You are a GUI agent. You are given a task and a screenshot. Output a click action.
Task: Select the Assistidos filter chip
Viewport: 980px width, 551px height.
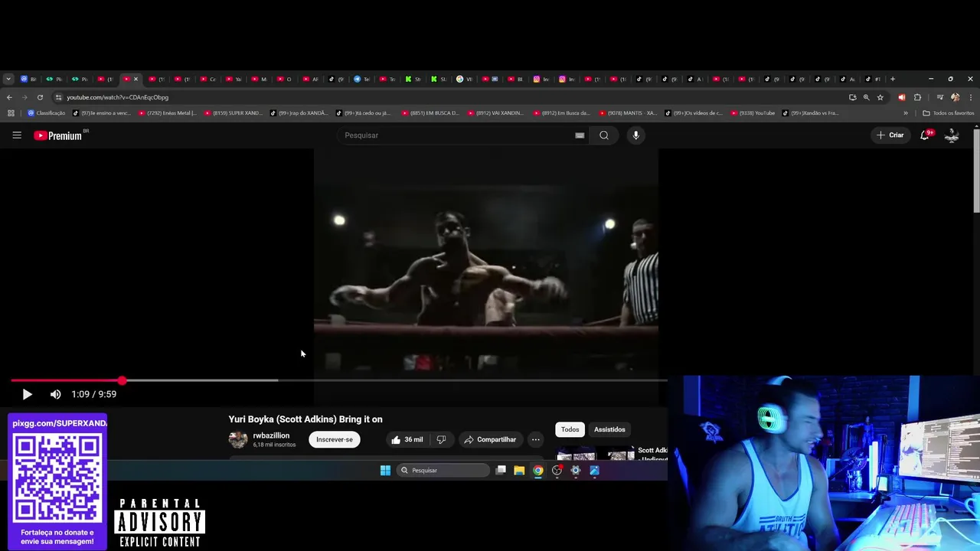609,429
